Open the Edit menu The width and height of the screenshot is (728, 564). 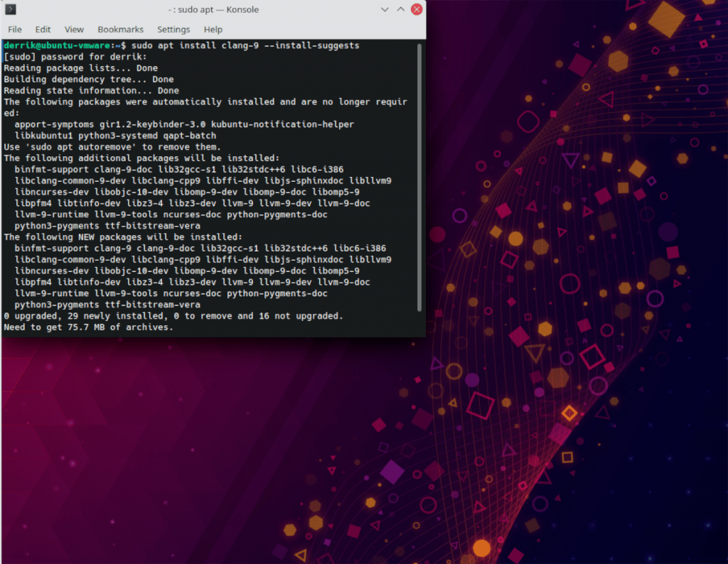coord(43,29)
